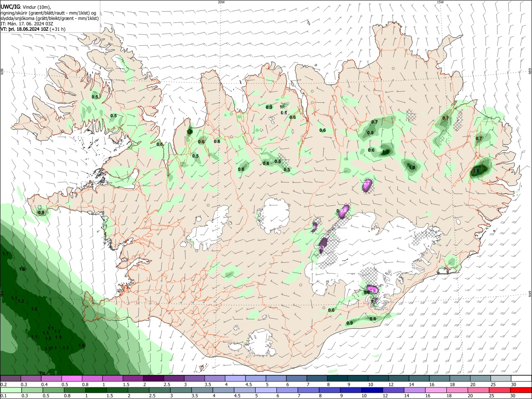Click lower legend swatch between 9 and 10
Screen dimensions: 532x399
(351, 390)
